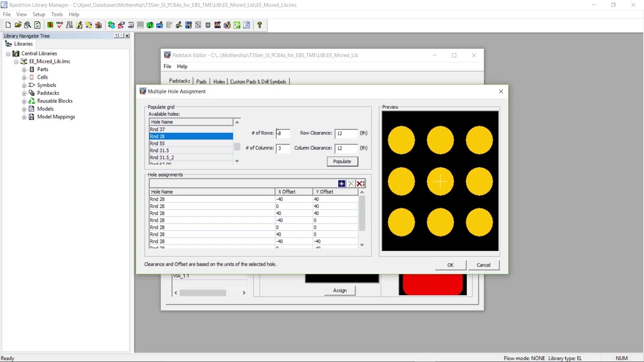Click the Row Clearance input field
The image size is (644, 362).
click(347, 133)
